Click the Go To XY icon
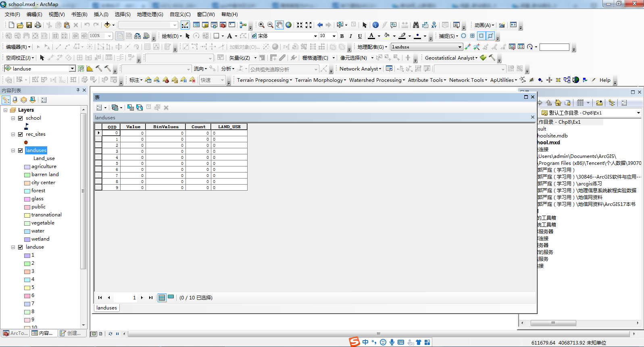 [434, 25]
